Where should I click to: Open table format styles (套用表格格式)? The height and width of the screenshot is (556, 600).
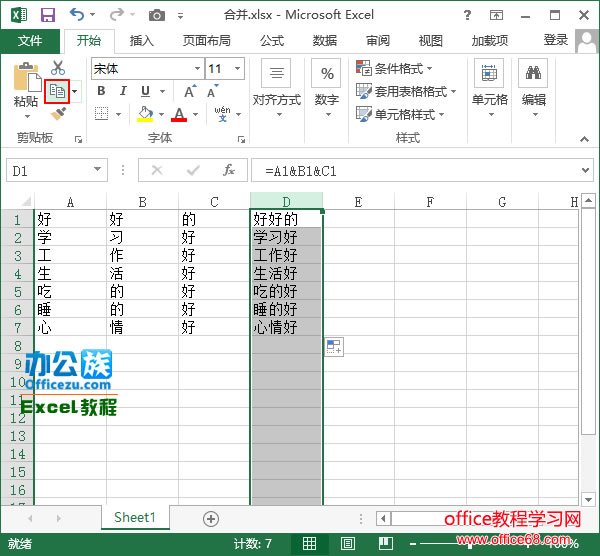coord(406,91)
